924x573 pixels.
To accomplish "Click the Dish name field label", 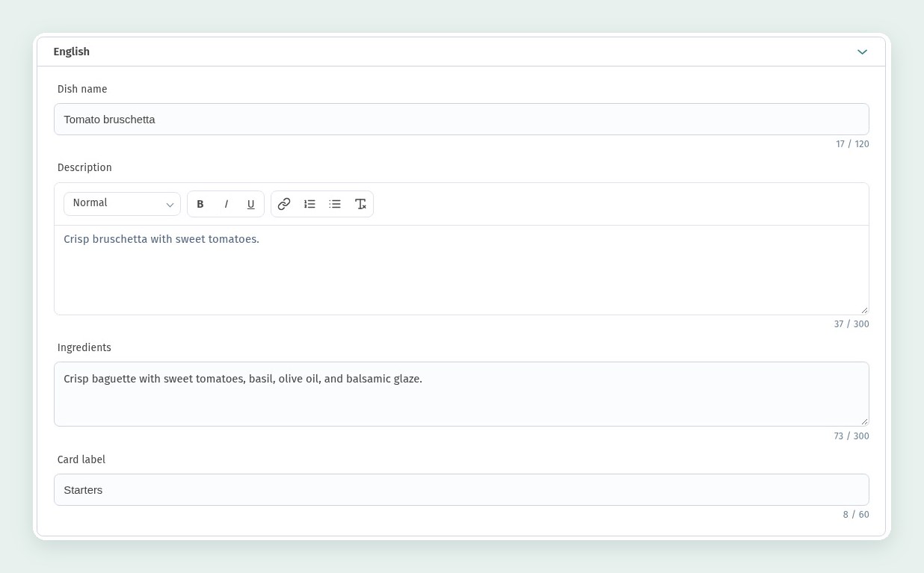I will click(x=82, y=89).
